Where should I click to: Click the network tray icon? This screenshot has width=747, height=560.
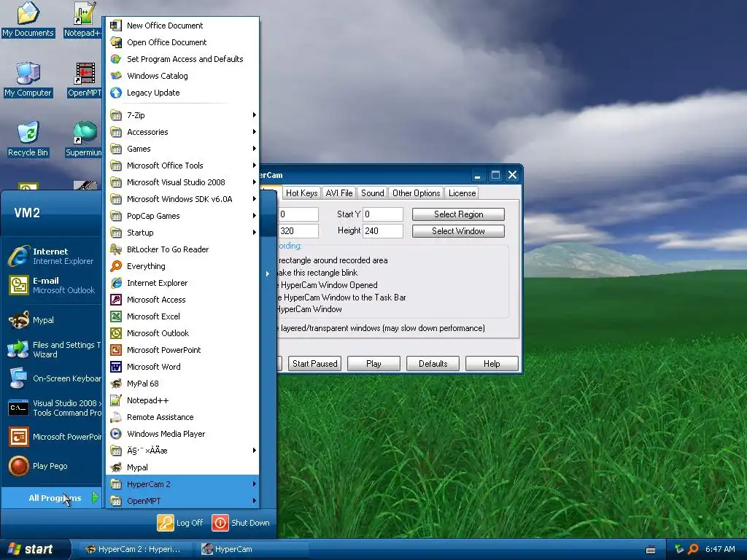pyautogui.click(x=679, y=549)
